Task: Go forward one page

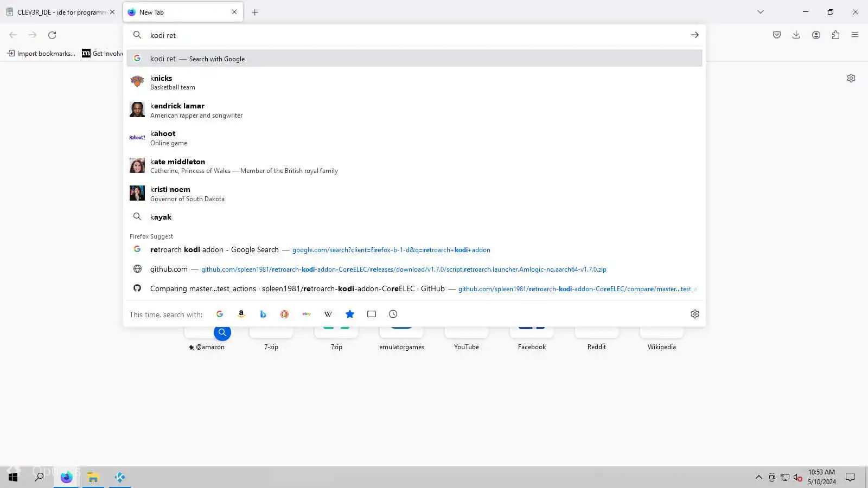Action: pyautogui.click(x=33, y=35)
